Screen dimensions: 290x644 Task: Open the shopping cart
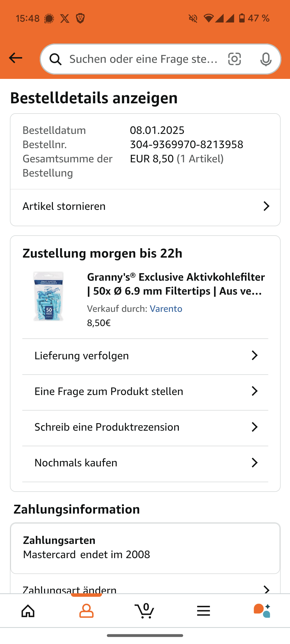click(145, 611)
